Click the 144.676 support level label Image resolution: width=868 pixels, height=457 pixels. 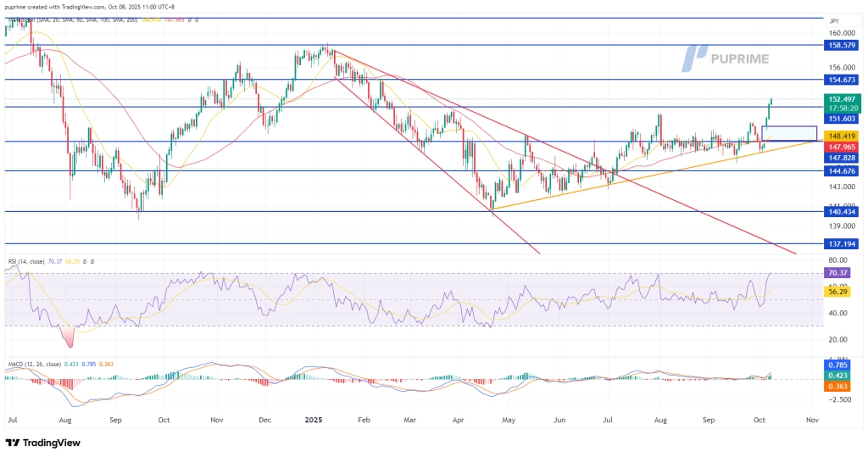[x=840, y=171]
